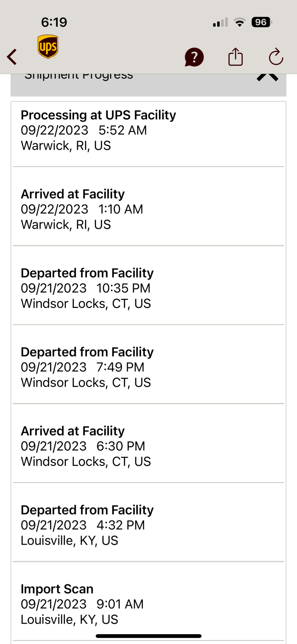Tap the share icon
Image resolution: width=297 pixels, height=644 pixels.
pyautogui.click(x=236, y=57)
